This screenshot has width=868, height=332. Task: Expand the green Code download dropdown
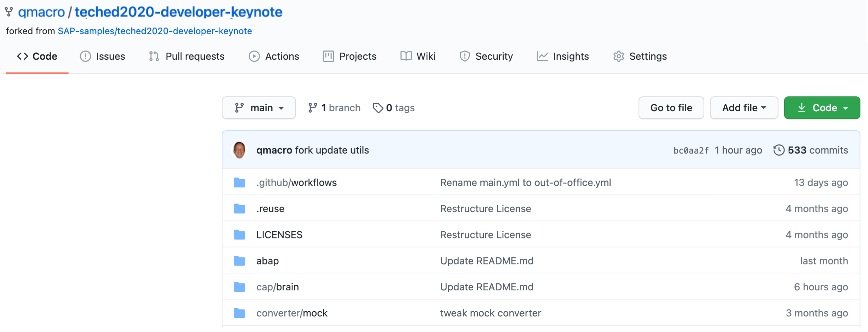pyautogui.click(x=822, y=108)
